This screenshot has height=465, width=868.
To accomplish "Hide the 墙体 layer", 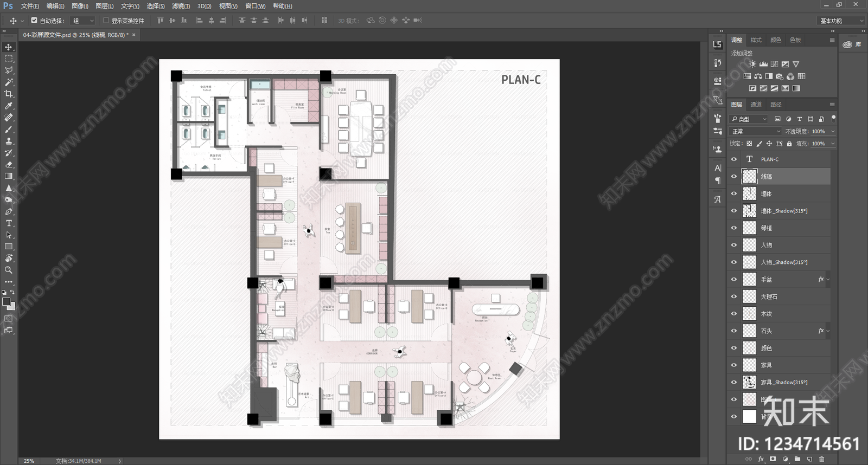I will pyautogui.click(x=734, y=193).
